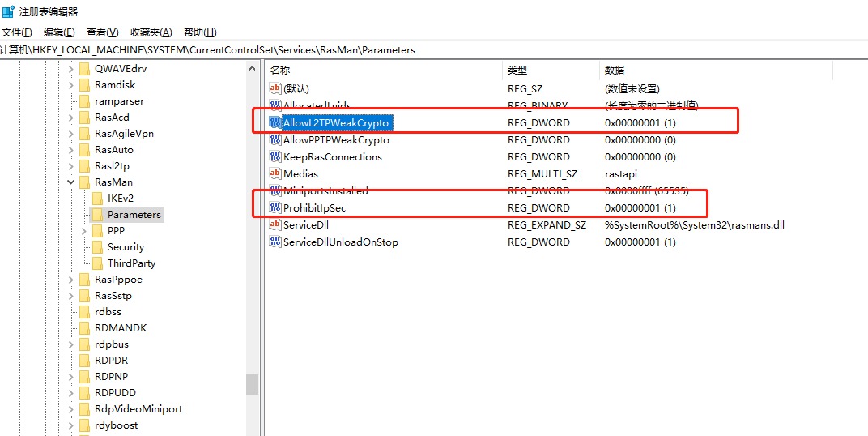This screenshot has height=436, width=868.
Task: Select the ThirdParty registry key
Action: [131, 263]
